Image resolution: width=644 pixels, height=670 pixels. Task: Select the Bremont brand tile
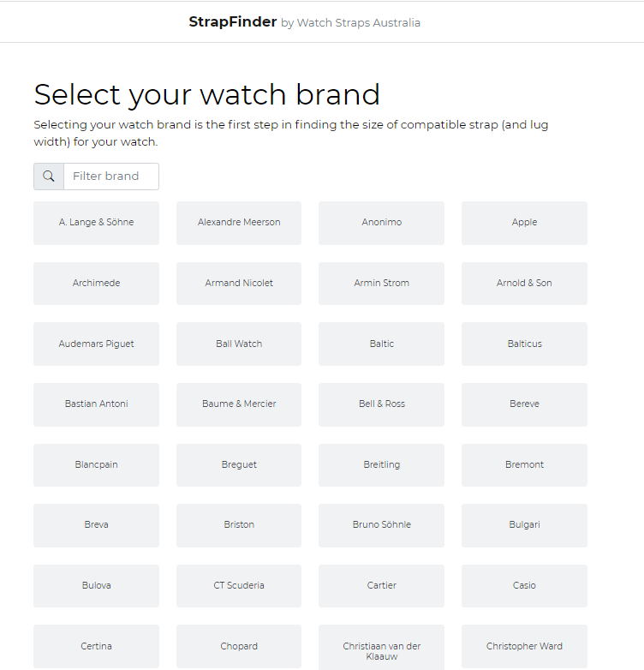point(524,464)
